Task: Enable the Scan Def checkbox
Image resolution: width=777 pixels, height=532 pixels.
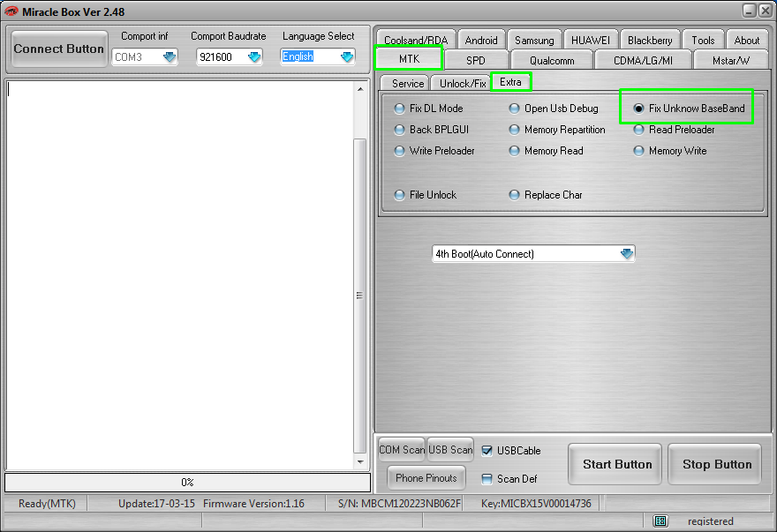Action: coord(487,478)
